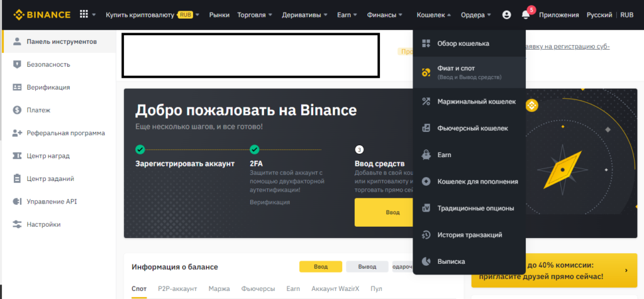Click the Зарегистрировать аккаунт step label
The width and height of the screenshot is (644, 299).
185,164
